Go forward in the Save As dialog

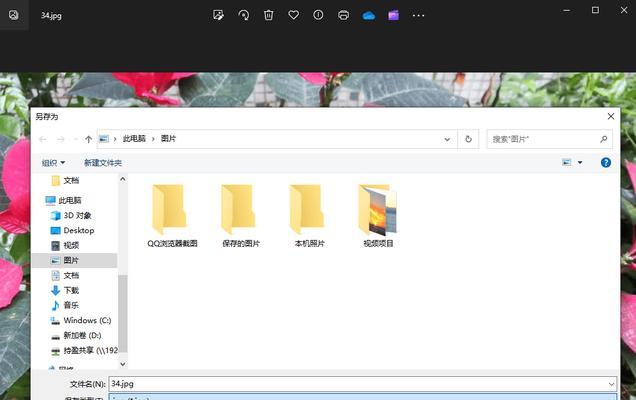(x=60, y=139)
